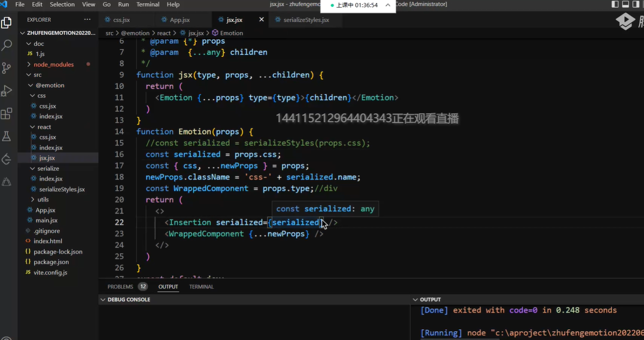
Task: Toggle bottom panel layout button
Action: (x=625, y=4)
